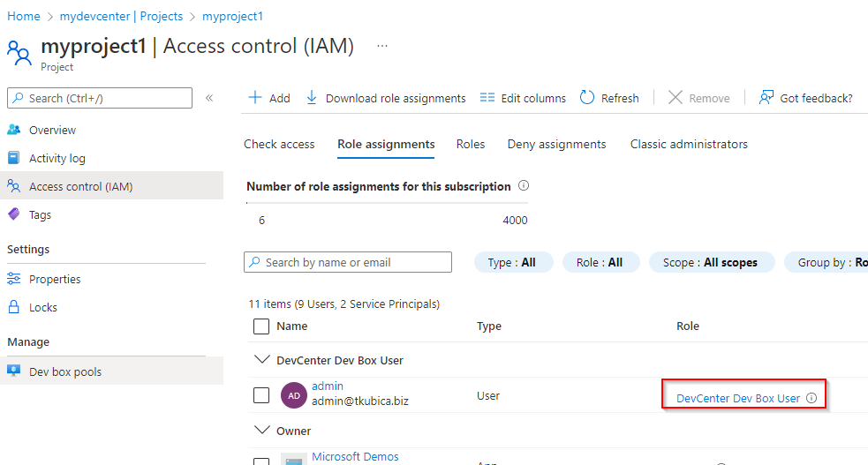Click the admin AD avatar
The height and width of the screenshot is (465, 868).
tap(294, 395)
